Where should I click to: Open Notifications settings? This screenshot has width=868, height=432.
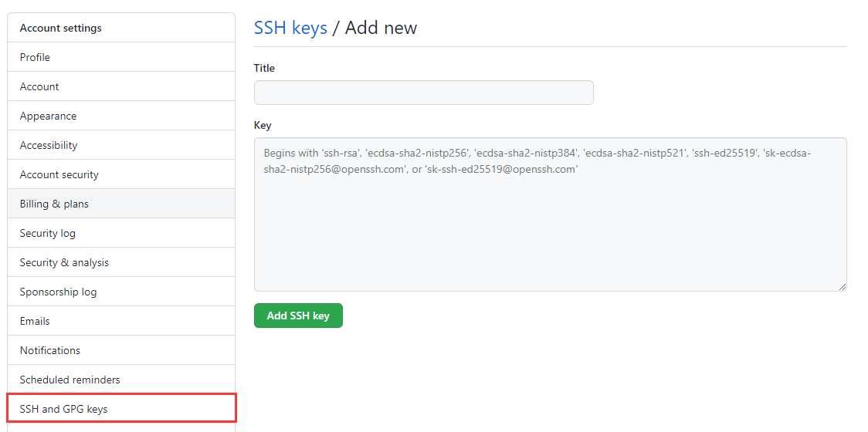(x=50, y=350)
